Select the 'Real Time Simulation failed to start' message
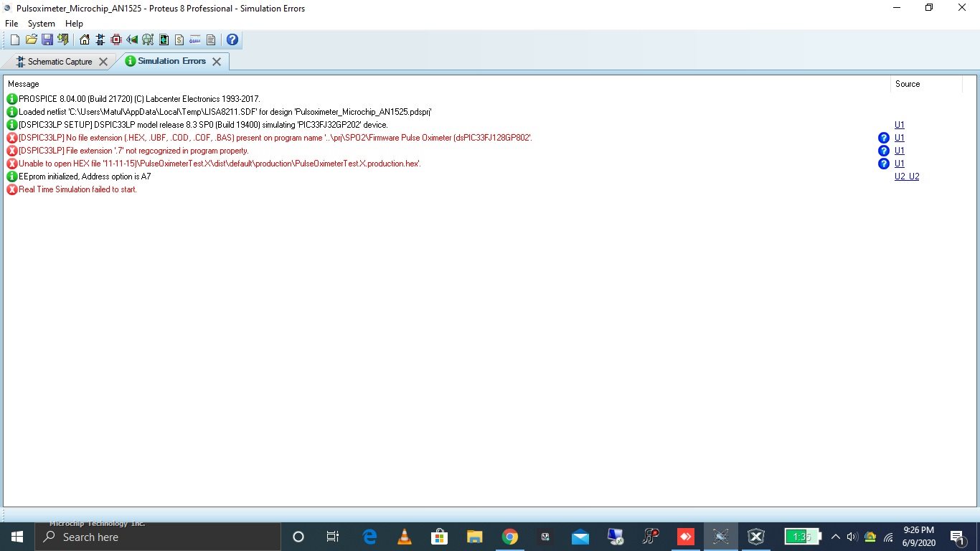Image resolution: width=980 pixels, height=551 pixels. click(77, 189)
